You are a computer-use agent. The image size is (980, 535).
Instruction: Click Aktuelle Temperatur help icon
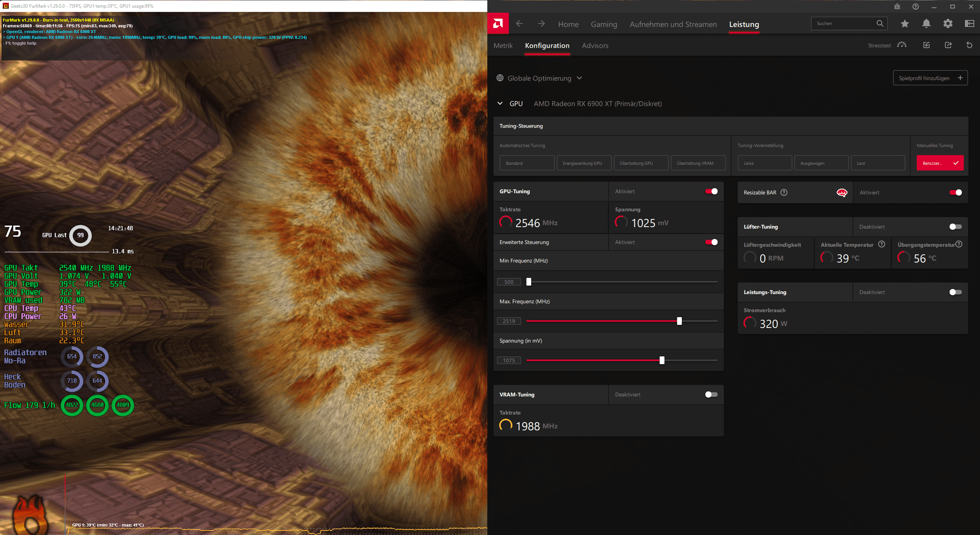[x=882, y=244]
